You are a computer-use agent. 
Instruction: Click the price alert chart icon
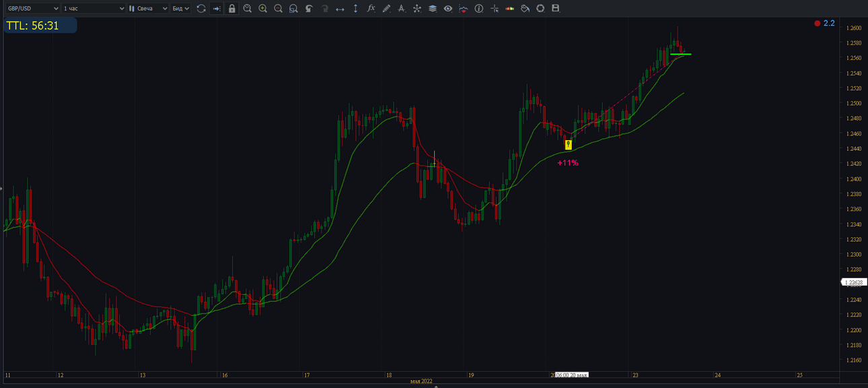pyautogui.click(x=463, y=9)
